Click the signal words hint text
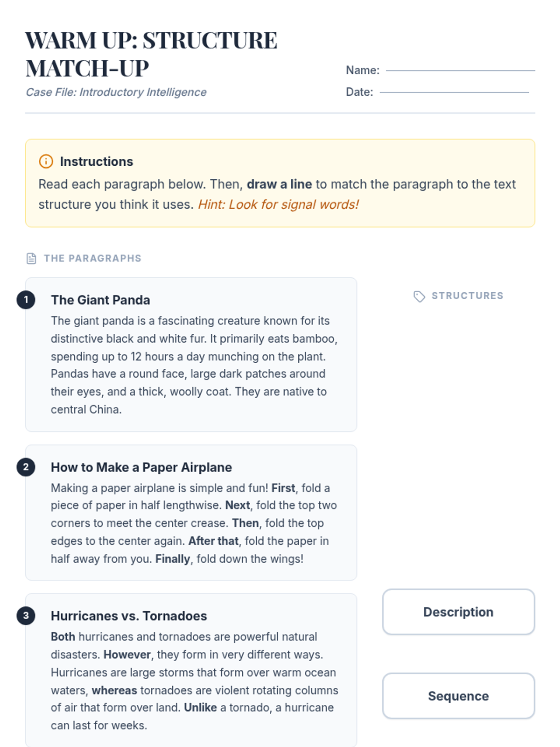Image resolution: width=560 pixels, height=747 pixels. coord(278,204)
